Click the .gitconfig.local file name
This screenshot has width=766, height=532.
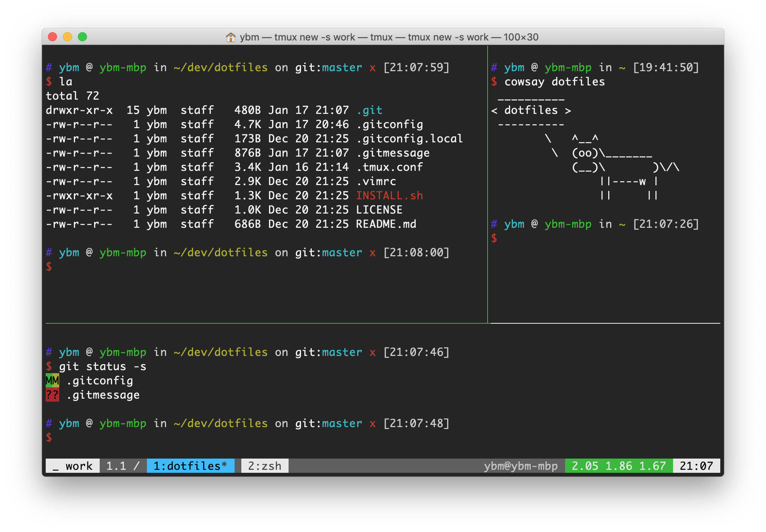pos(410,139)
